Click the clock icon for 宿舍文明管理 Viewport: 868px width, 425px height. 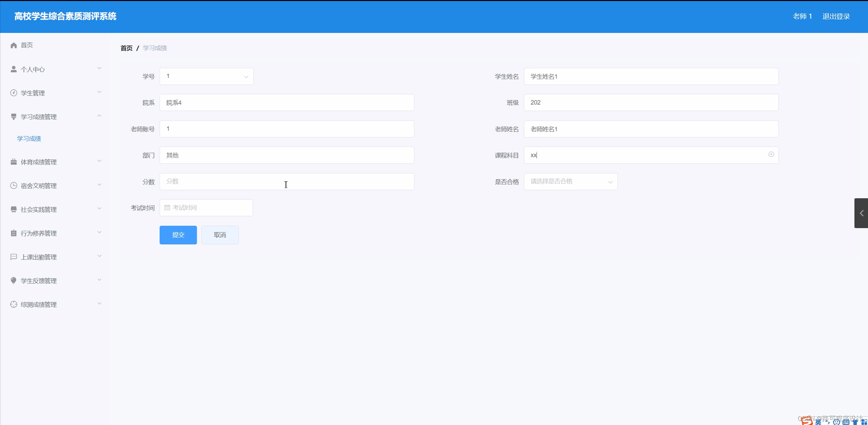[14, 186]
